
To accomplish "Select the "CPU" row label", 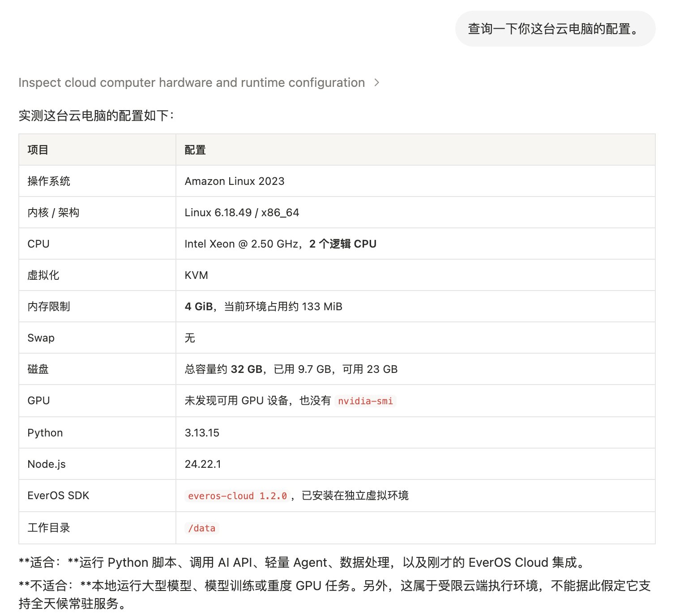I will (38, 244).
